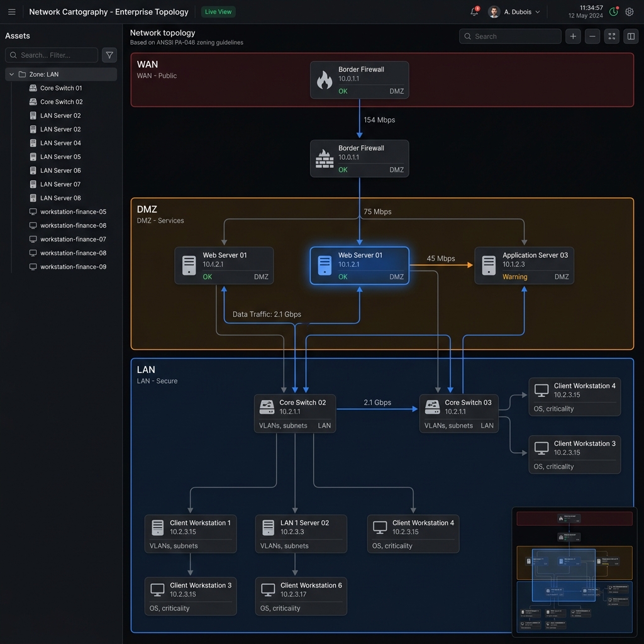This screenshot has width=644, height=644.
Task: Select workstation-finance-07 in the asset list
Action: [73, 239]
